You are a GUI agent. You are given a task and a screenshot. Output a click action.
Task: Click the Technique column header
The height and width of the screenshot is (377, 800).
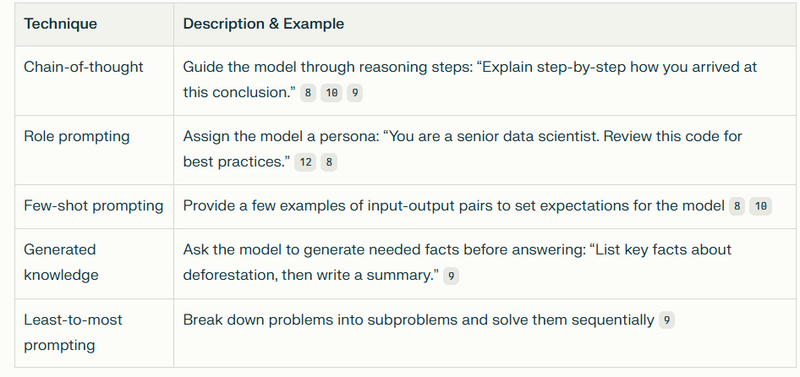coord(60,24)
